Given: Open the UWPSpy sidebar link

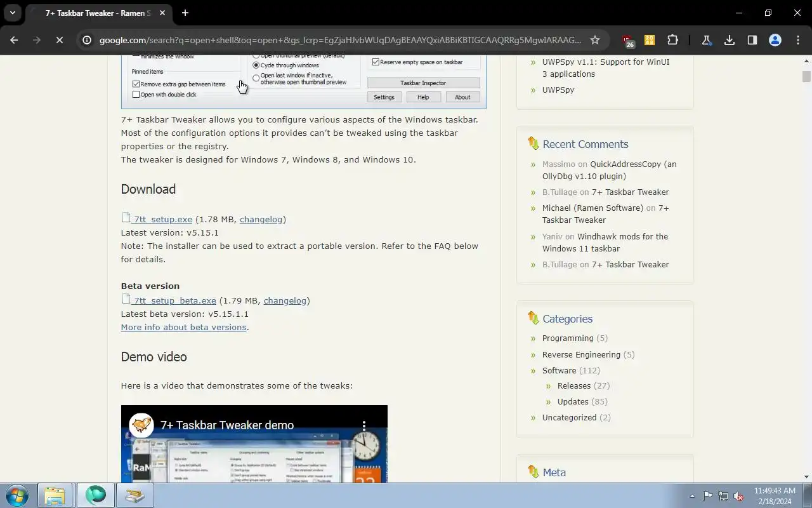Looking at the screenshot, I should click(x=558, y=90).
